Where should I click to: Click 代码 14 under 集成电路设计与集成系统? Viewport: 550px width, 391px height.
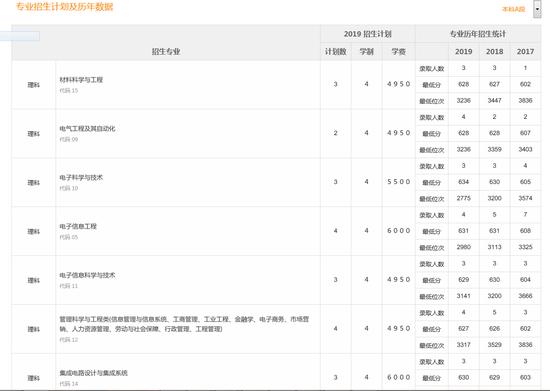(x=69, y=384)
